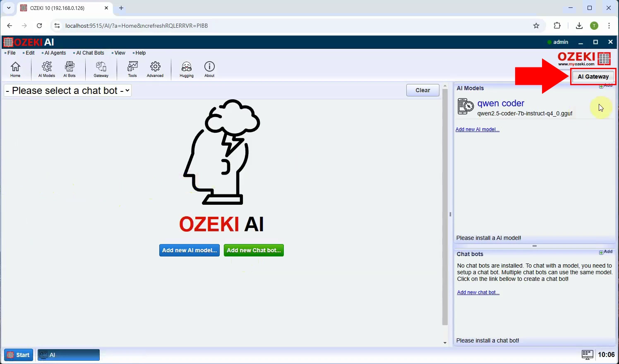Click 'Please install a chat bot!' status text
The width and height of the screenshot is (619, 364).
488,340
